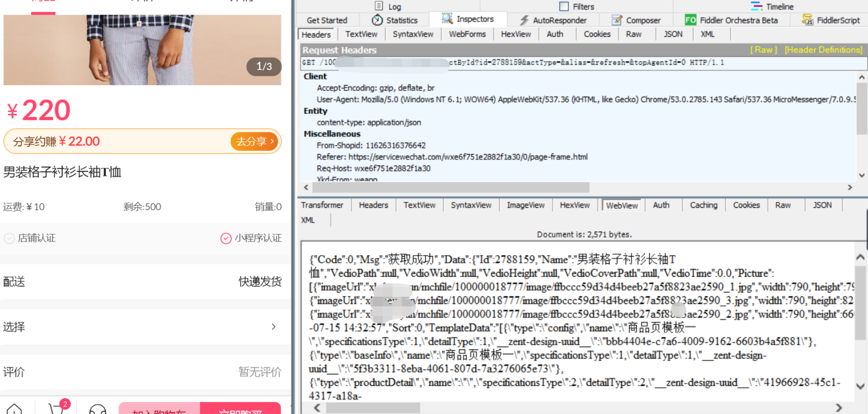Toggle 店铺认证 check icon
The image size is (868, 414).
pyautogui.click(x=9, y=238)
